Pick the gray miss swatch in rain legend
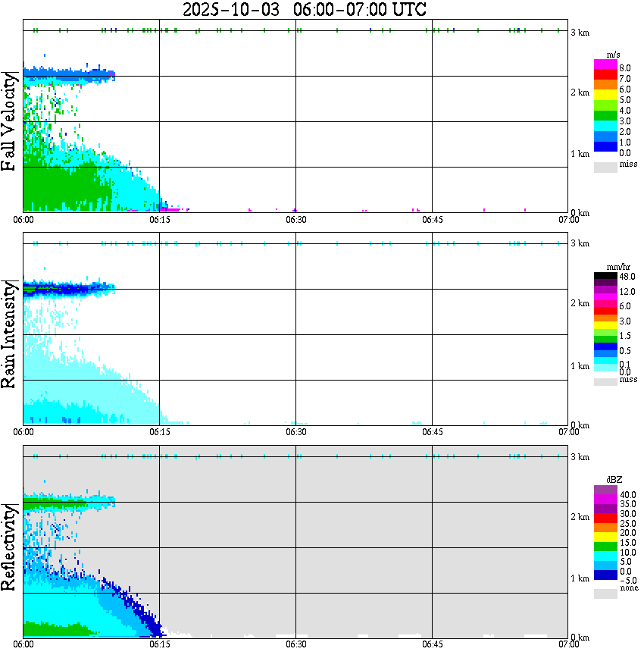The width and height of the screenshot is (644, 658). pyautogui.click(x=605, y=382)
